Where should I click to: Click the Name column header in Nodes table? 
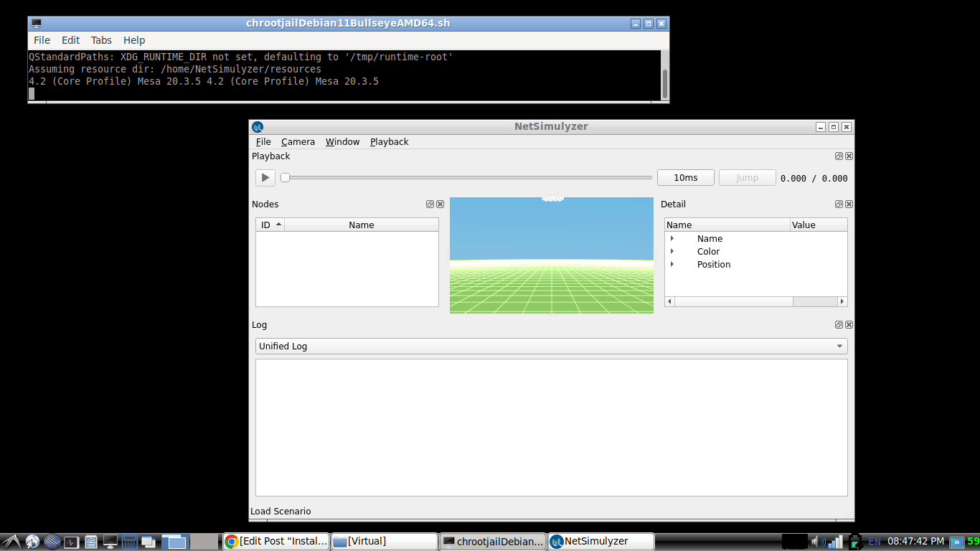(362, 225)
